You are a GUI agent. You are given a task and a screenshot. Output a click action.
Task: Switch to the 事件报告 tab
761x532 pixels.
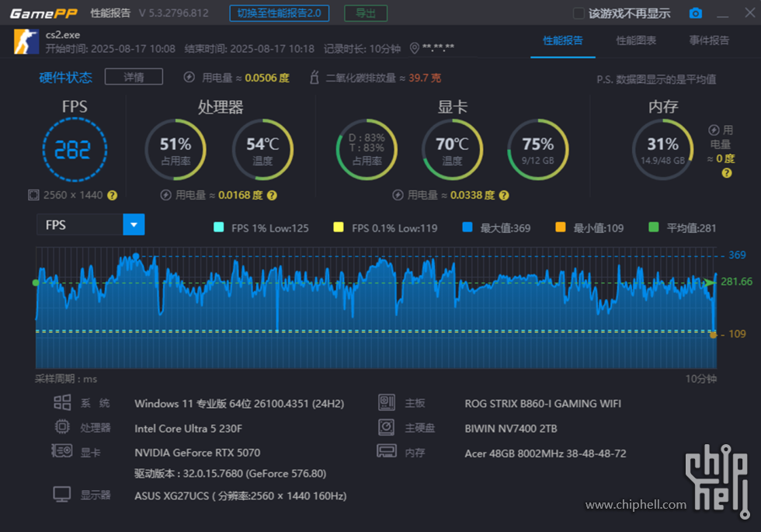tap(709, 40)
